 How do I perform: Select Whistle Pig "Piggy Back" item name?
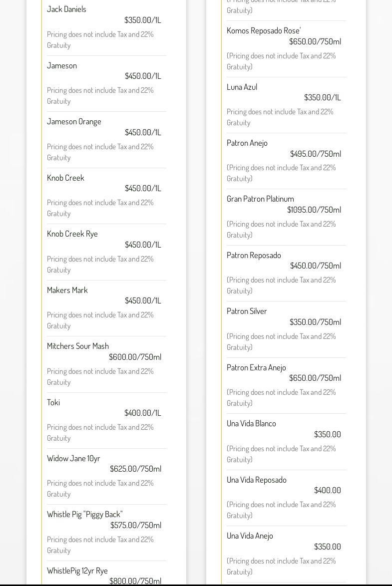(84, 514)
